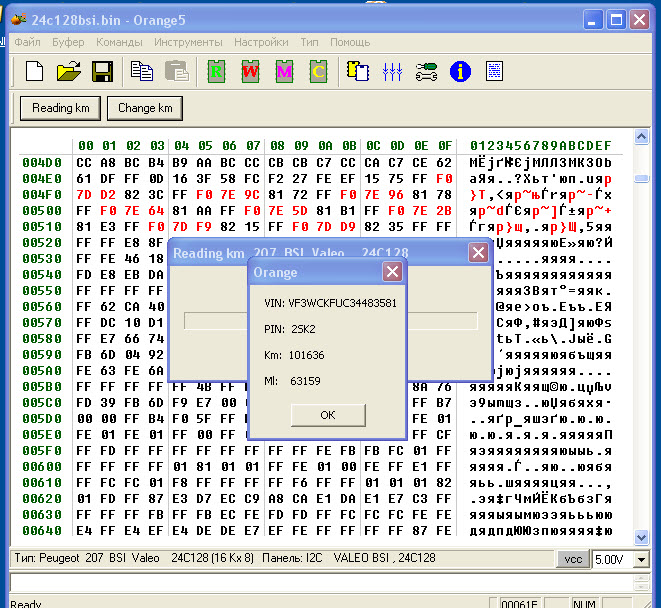Click status text Тип: Peugeot 207 BSI Valeo
Image resolution: width=661 pixels, height=608 pixels.
click(87, 558)
